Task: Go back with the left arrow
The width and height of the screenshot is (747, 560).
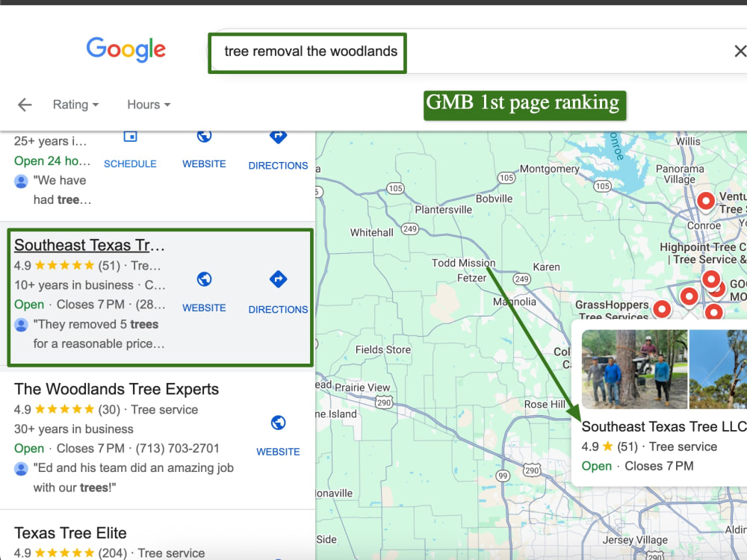Action: (25, 105)
